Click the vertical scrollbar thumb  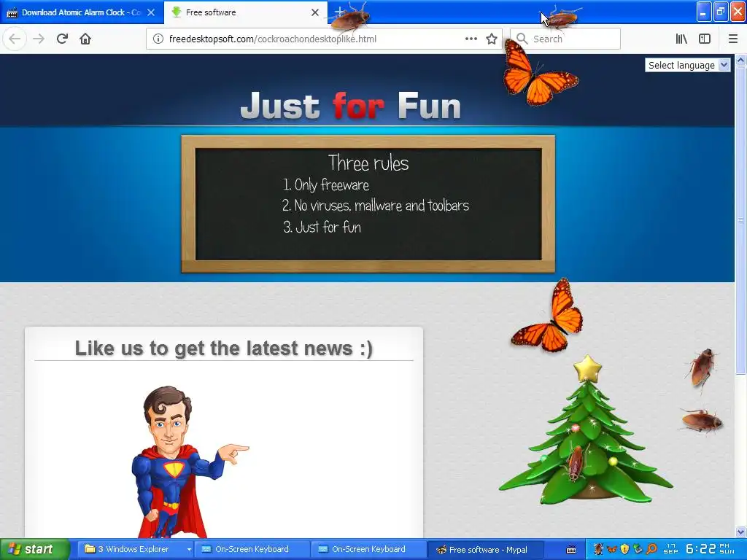741,220
